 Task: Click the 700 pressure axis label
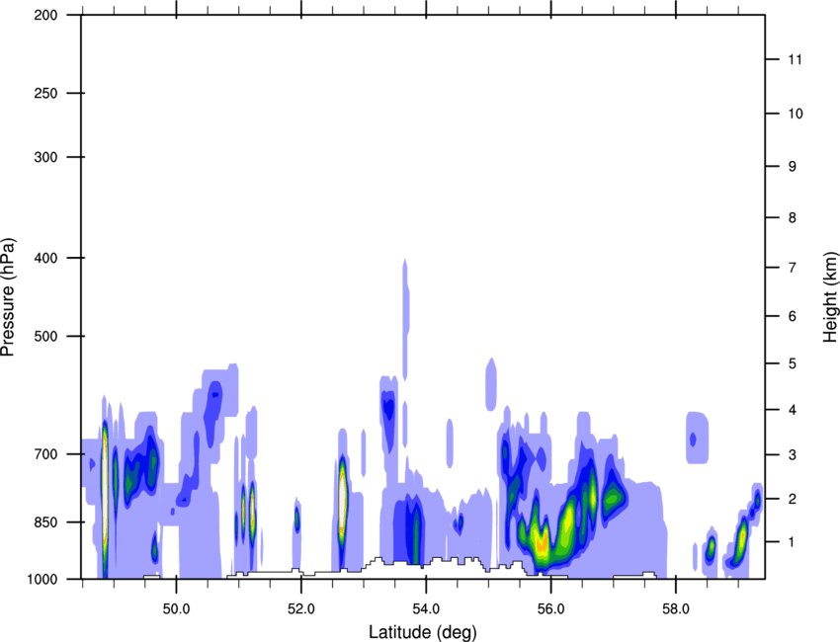pos(46,454)
